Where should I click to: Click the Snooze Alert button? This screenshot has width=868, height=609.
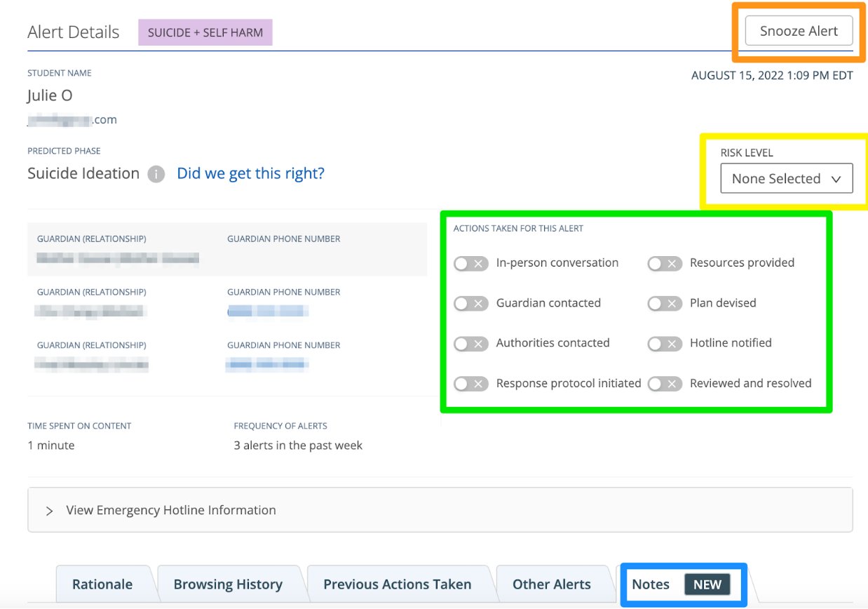(x=799, y=32)
